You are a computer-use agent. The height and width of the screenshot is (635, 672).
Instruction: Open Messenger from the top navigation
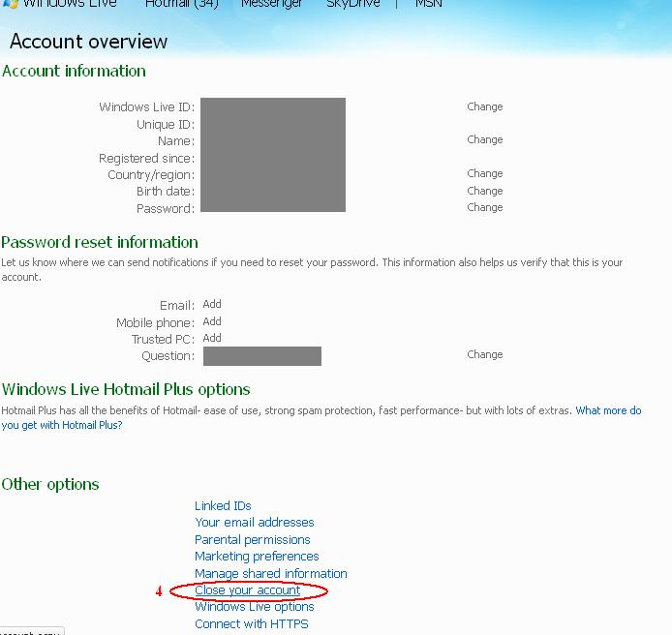coord(271,4)
